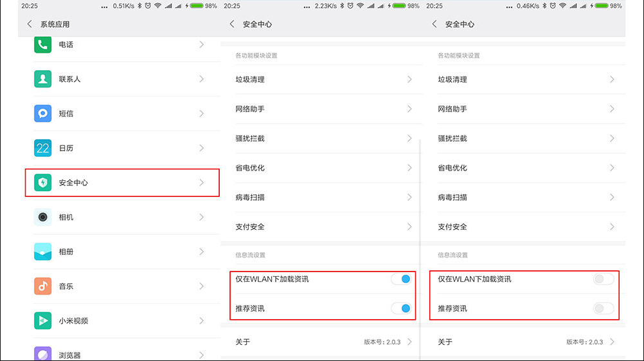
Task: Tap alarm icon in middle status bar
Action: [350, 6]
